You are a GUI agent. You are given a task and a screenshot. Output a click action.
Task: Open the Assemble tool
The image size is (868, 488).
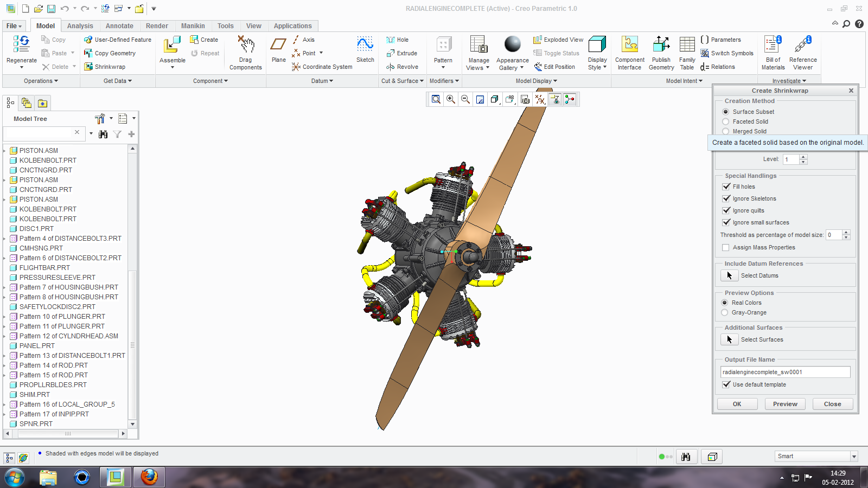pos(173,44)
